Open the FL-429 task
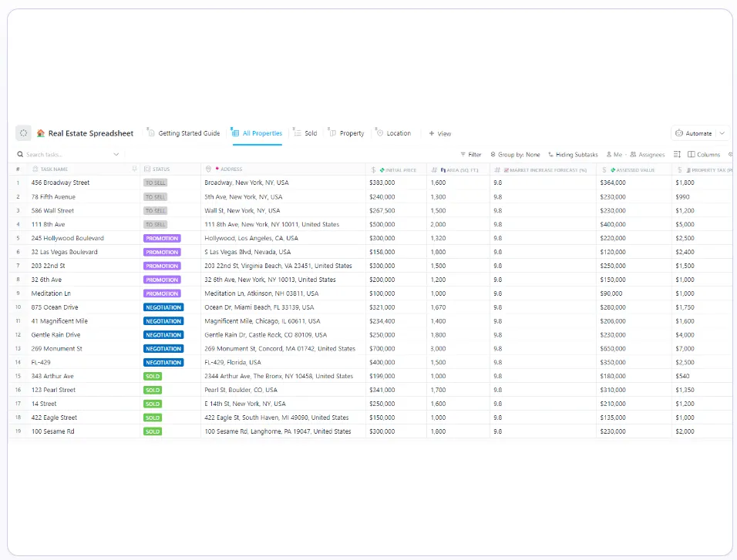The image size is (737, 560). [41, 362]
